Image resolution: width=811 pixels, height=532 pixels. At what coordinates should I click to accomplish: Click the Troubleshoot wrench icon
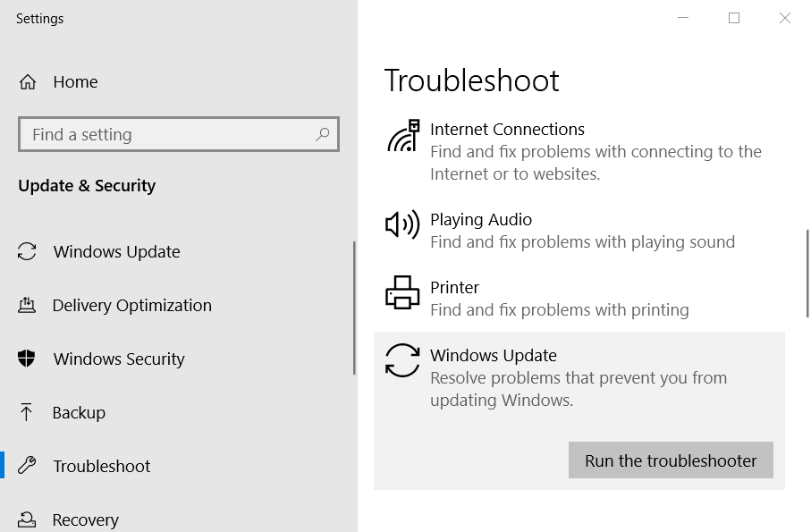point(27,465)
